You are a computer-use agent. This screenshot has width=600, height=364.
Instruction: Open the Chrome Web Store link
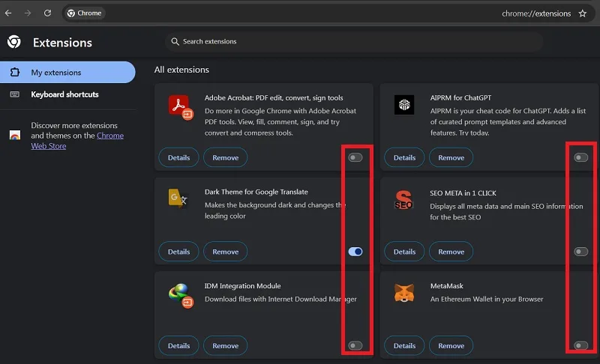tap(77, 141)
